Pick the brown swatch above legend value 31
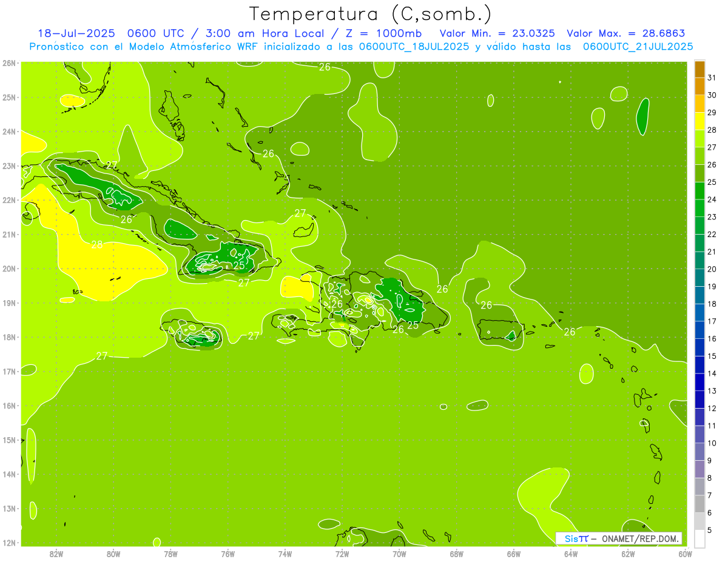The image size is (728, 562). click(x=699, y=69)
